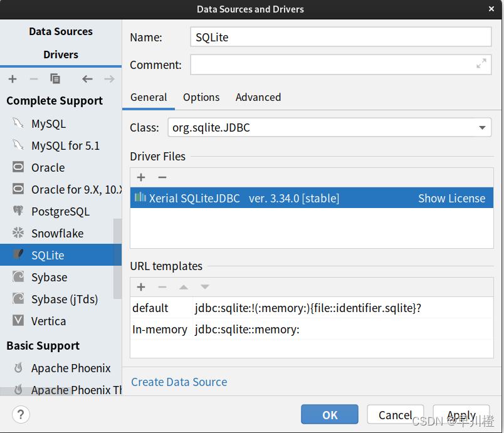
Task: Remove URL template with minus icon
Action: coord(162,287)
